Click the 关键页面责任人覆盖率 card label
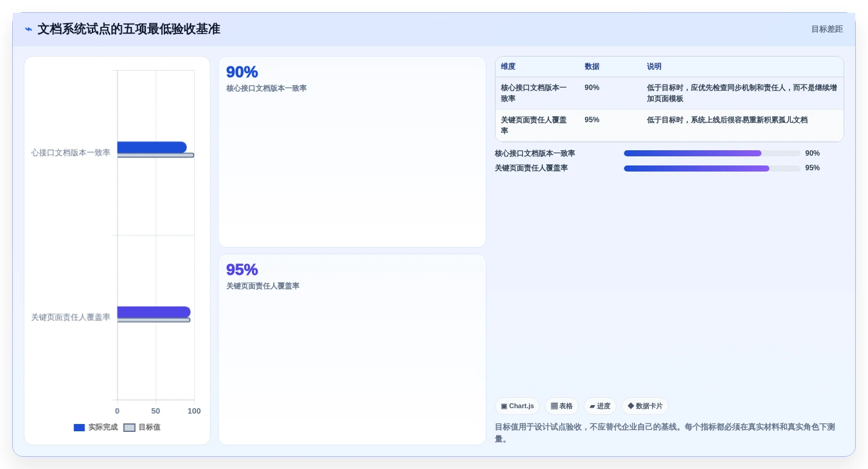 tap(263, 287)
